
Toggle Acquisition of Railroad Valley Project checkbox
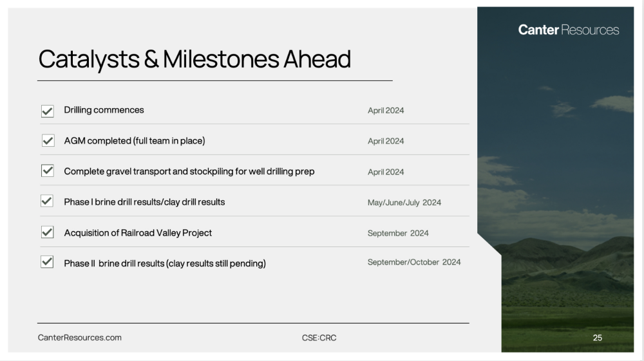click(x=48, y=232)
